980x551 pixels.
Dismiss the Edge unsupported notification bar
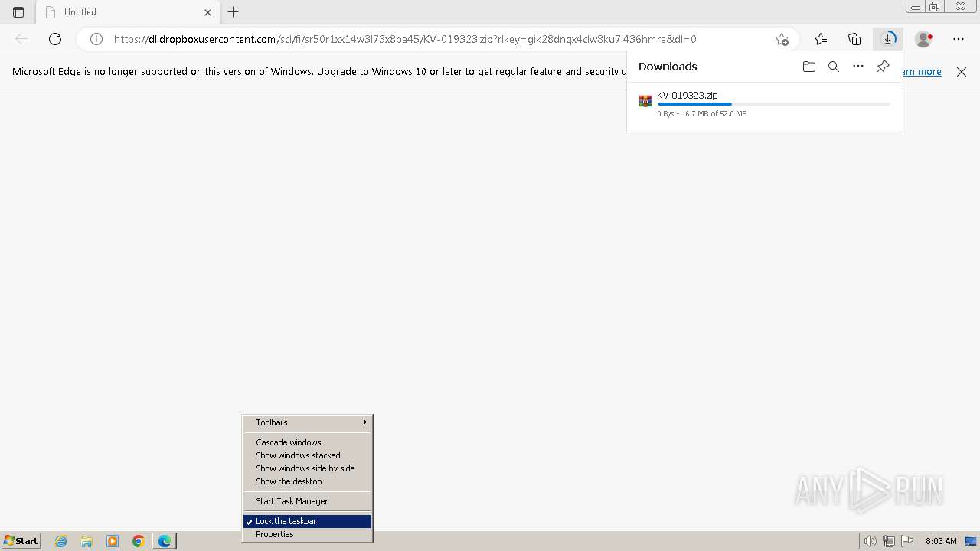pyautogui.click(x=962, y=72)
